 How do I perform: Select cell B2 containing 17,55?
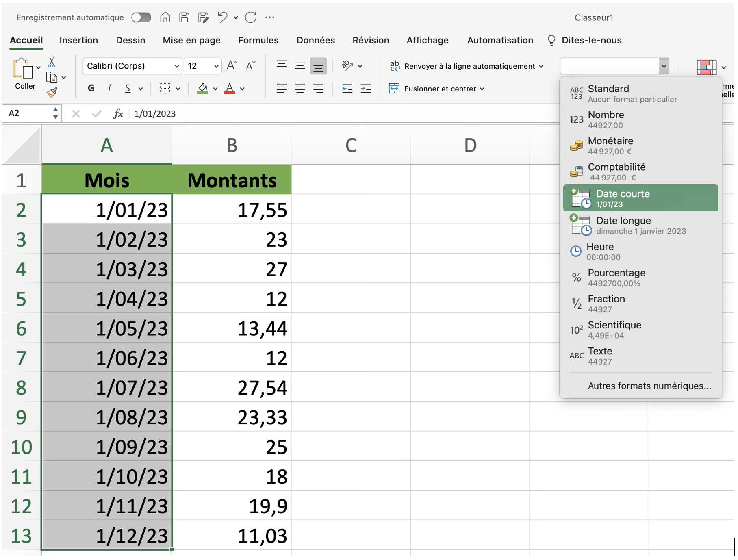(x=232, y=210)
